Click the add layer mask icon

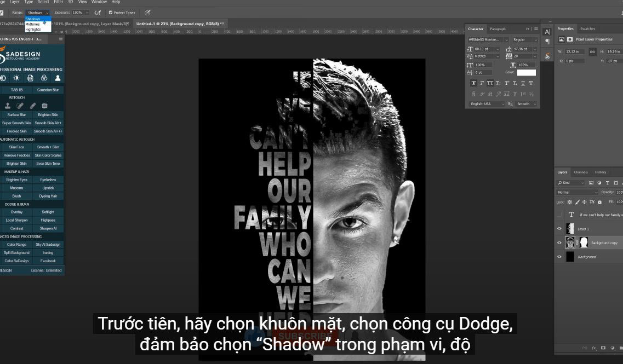click(x=603, y=348)
